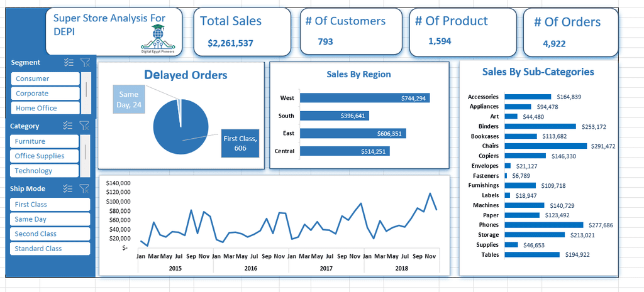Image resolution: width=644 pixels, height=292 pixels.
Task: Clear filter on Segment slicer
Action: click(x=85, y=62)
